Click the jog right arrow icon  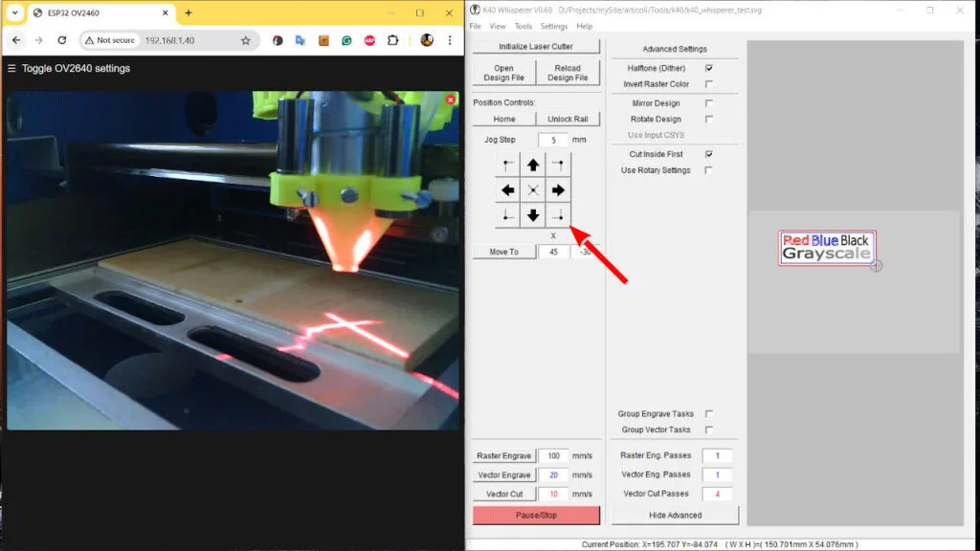pyautogui.click(x=559, y=189)
